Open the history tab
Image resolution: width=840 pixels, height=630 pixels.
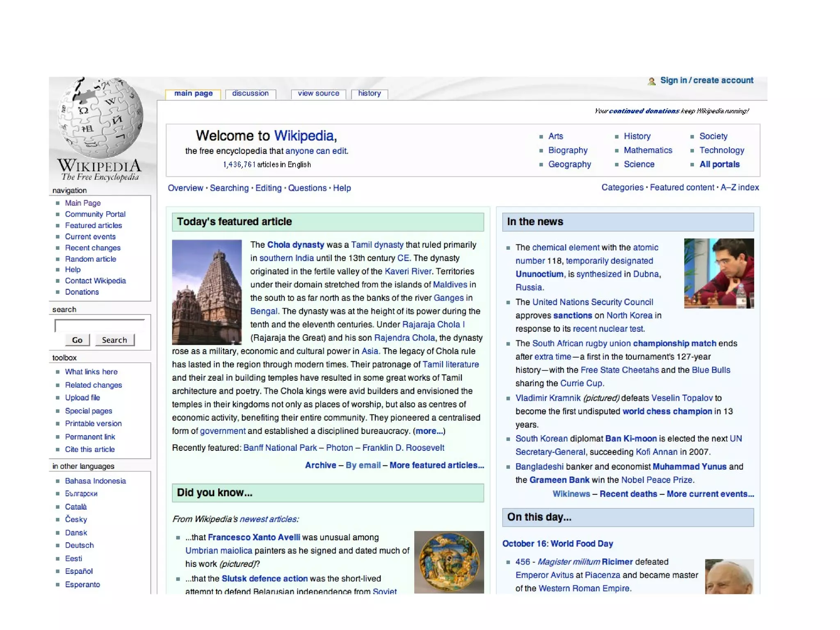(x=370, y=94)
